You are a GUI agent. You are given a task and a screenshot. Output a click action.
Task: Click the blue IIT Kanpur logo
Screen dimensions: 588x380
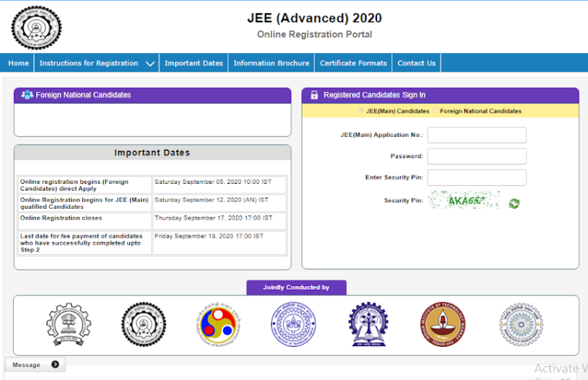click(292, 324)
